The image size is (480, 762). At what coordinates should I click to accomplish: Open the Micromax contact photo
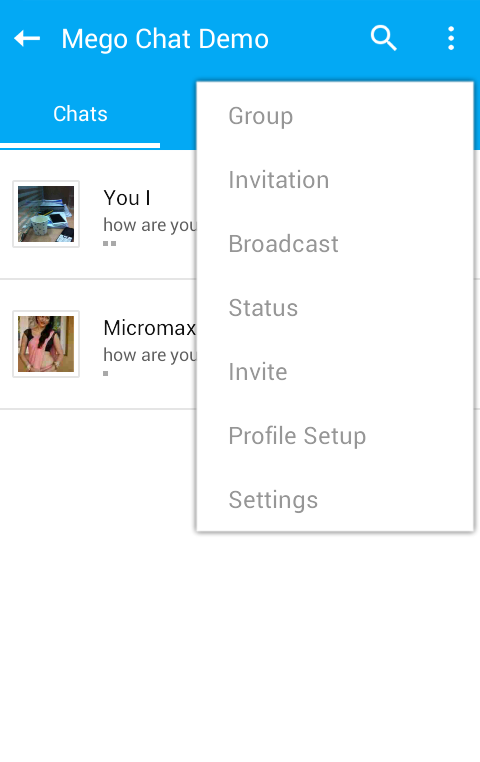pos(46,344)
